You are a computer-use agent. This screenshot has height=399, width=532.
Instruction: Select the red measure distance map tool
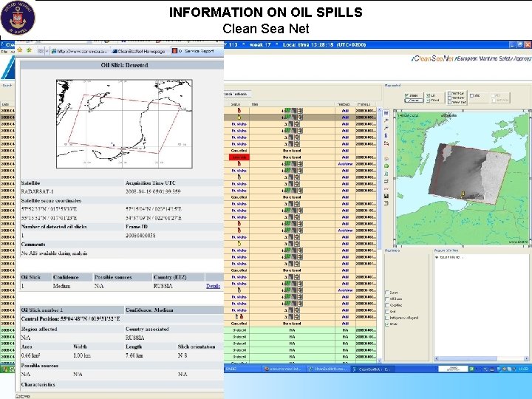(x=386, y=143)
